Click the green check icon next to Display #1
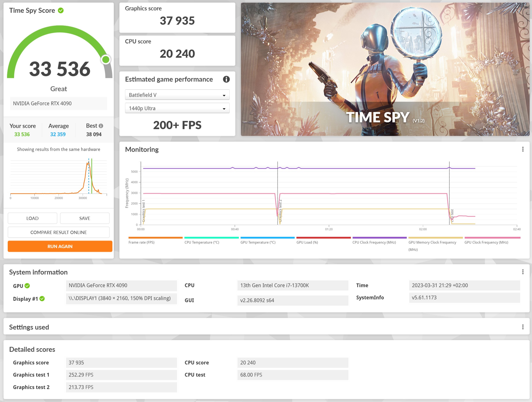The height and width of the screenshot is (402, 532). click(42, 299)
